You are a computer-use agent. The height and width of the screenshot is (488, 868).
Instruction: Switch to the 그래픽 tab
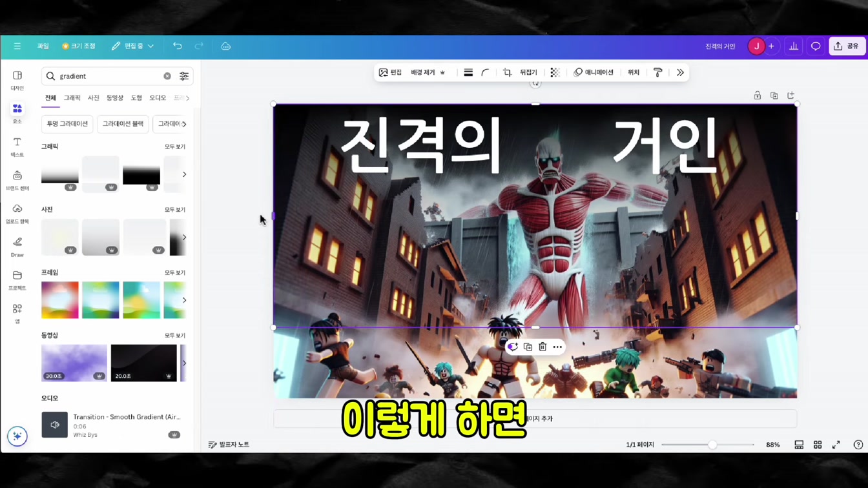(x=72, y=98)
